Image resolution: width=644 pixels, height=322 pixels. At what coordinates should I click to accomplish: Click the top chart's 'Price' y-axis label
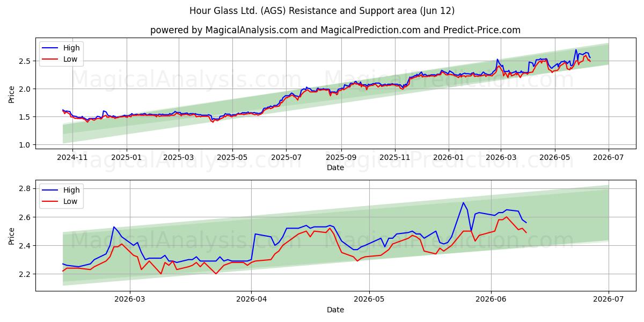point(12,94)
